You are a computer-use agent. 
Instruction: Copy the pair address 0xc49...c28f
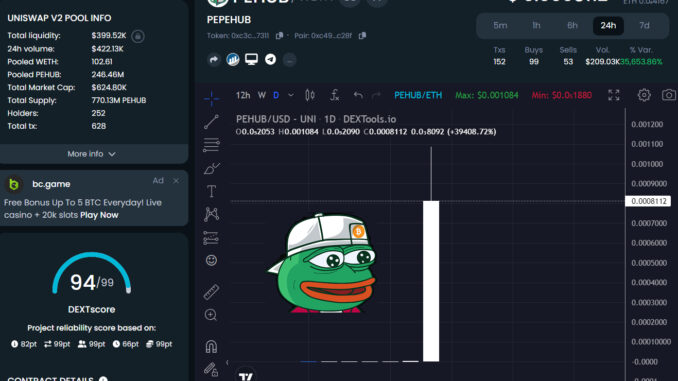coord(362,35)
